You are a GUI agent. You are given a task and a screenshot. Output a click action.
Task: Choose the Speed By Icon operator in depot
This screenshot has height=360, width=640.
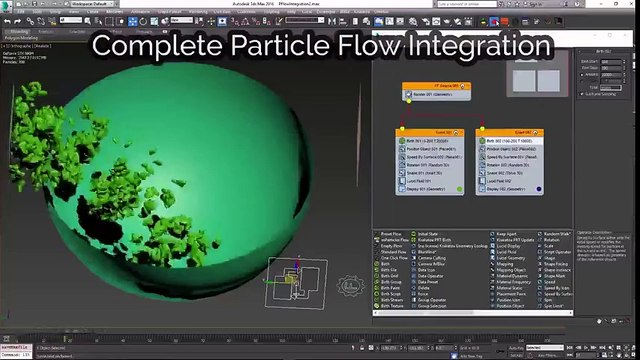pyautogui.click(x=553, y=288)
